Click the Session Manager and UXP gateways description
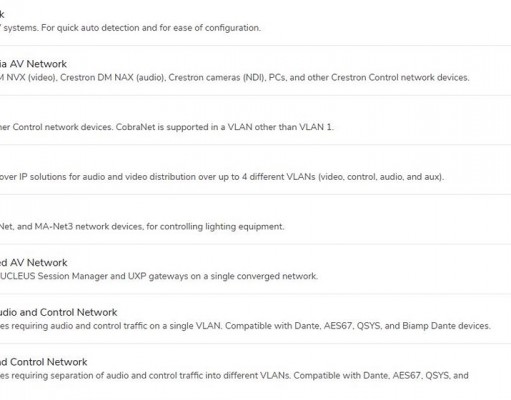 [x=159, y=276]
